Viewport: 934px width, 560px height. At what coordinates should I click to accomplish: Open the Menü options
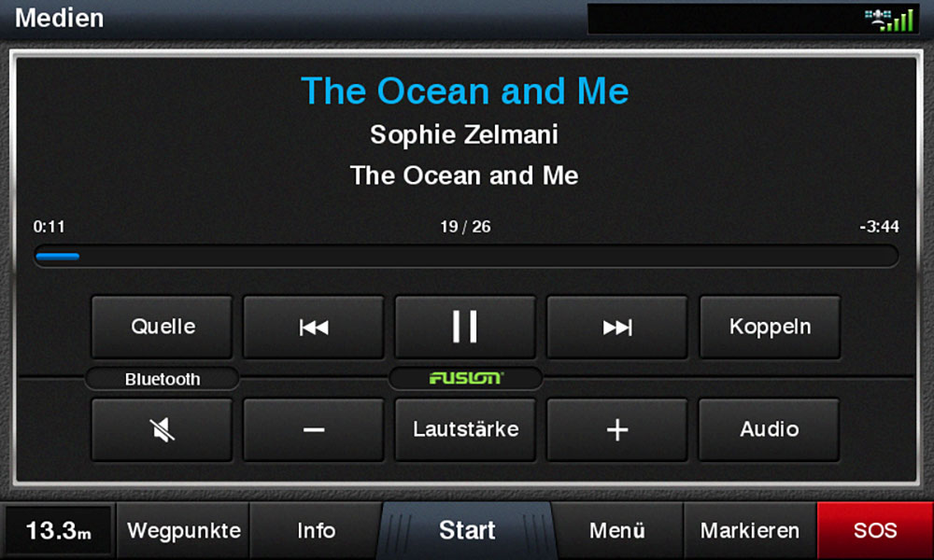coord(617,530)
